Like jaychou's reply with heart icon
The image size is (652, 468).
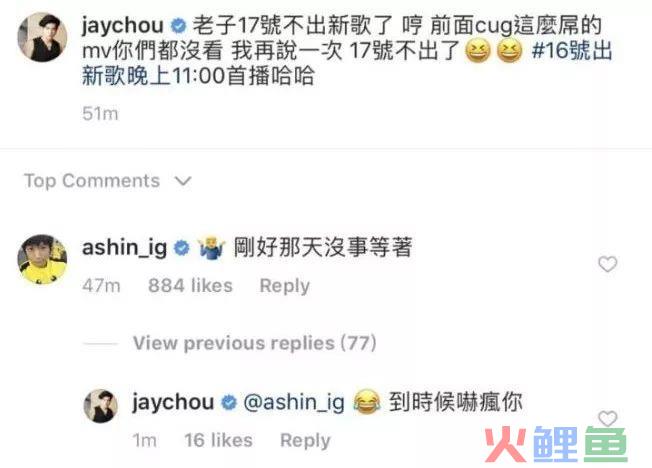[608, 418]
